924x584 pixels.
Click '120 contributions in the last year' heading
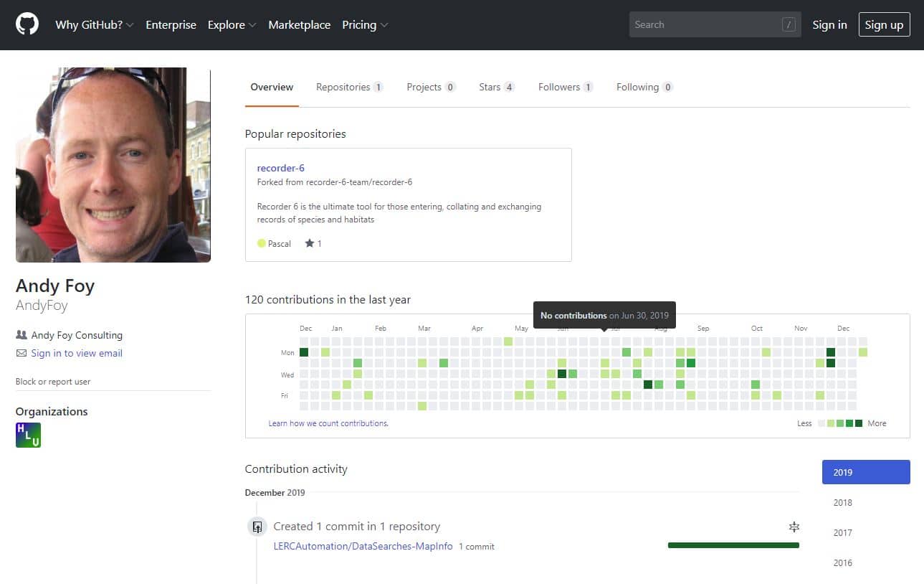click(328, 299)
